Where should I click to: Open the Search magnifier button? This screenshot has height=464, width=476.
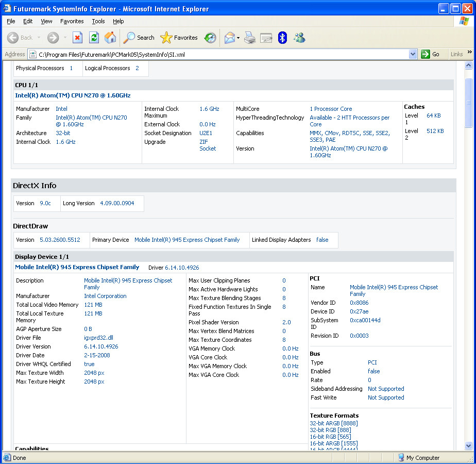point(139,38)
